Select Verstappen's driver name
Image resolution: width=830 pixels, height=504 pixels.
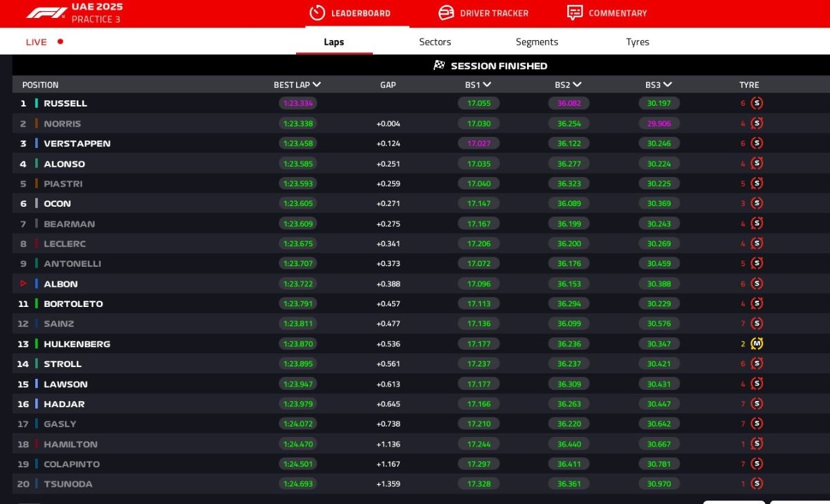[77, 144]
